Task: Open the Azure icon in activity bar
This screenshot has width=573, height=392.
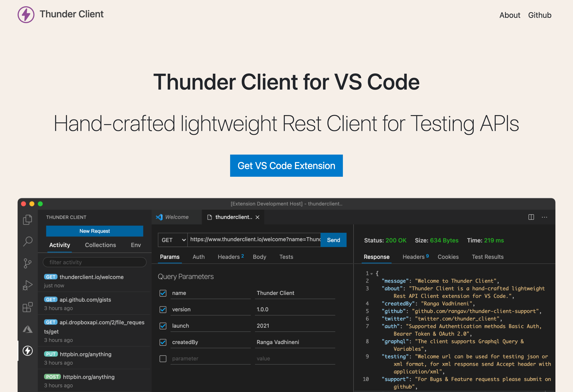Action: point(27,329)
